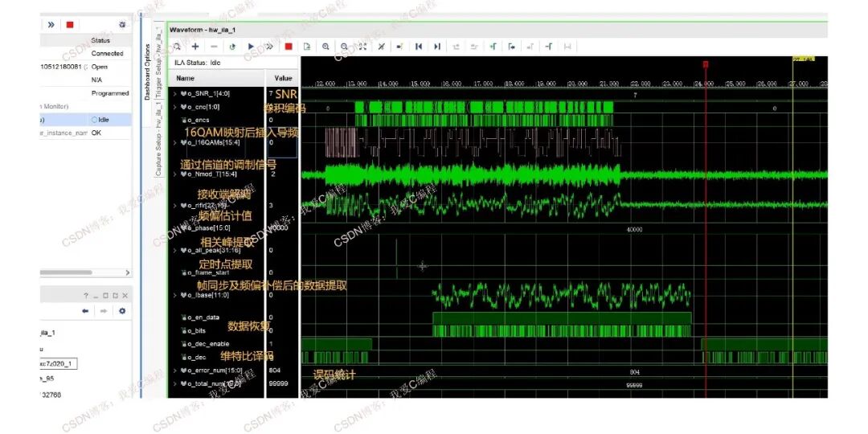Click the zoom fit icon
The height and width of the screenshot is (434, 868).
point(362,47)
